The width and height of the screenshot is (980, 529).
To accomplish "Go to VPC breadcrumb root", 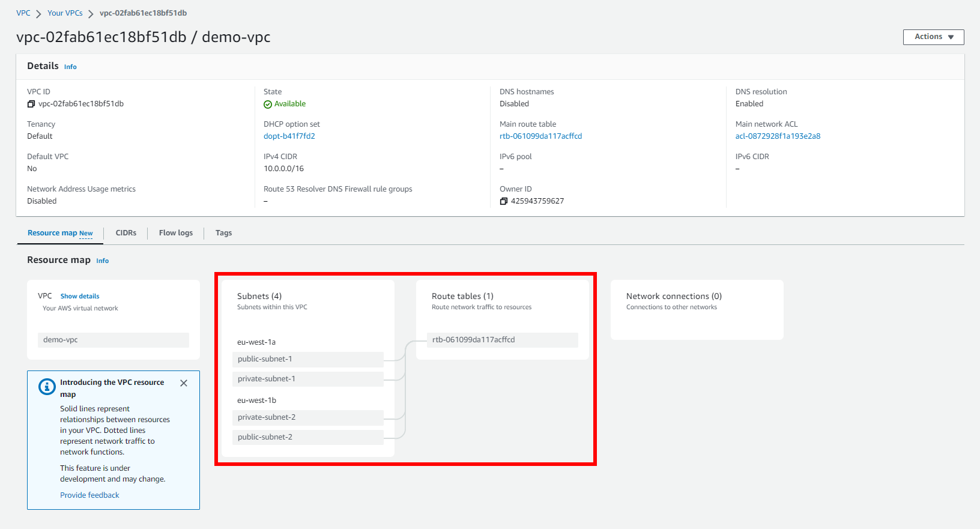I will [x=23, y=13].
